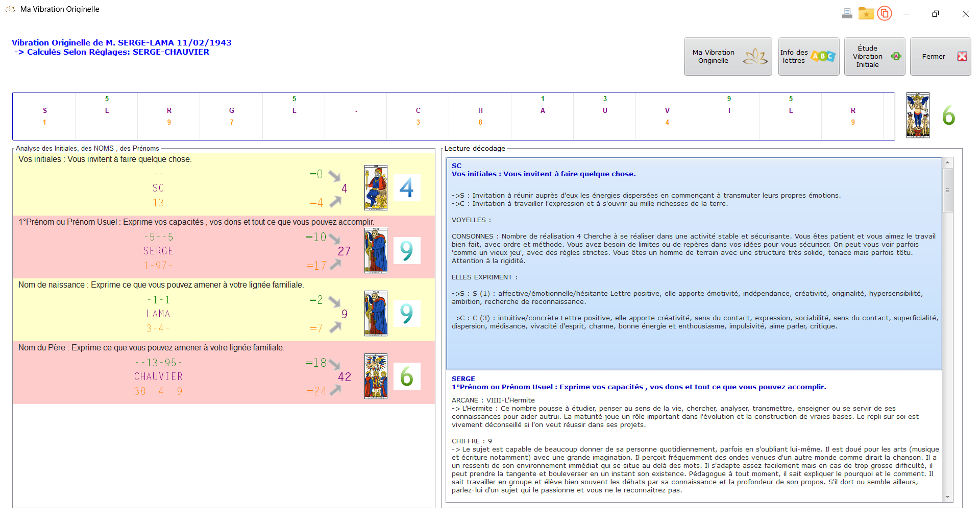Image resolution: width=980 pixels, height=521 pixels.
Task: Click the 'Calculés Selon Réglages: SERGE-CHAUVIER' line
Action: coord(112,52)
